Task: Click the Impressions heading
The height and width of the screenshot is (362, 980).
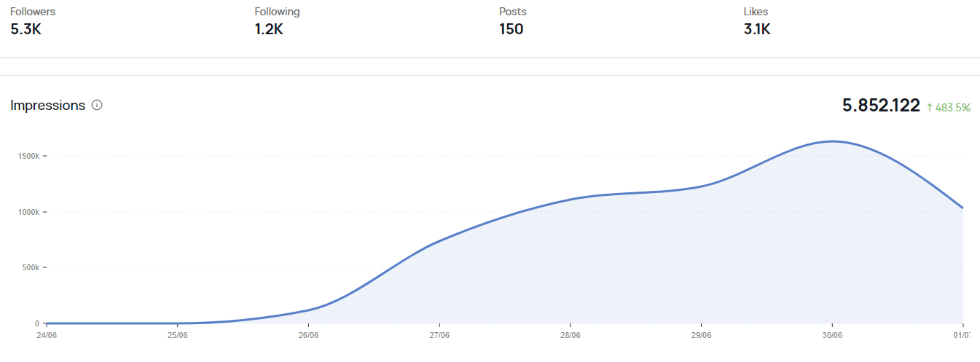Action: [48, 105]
